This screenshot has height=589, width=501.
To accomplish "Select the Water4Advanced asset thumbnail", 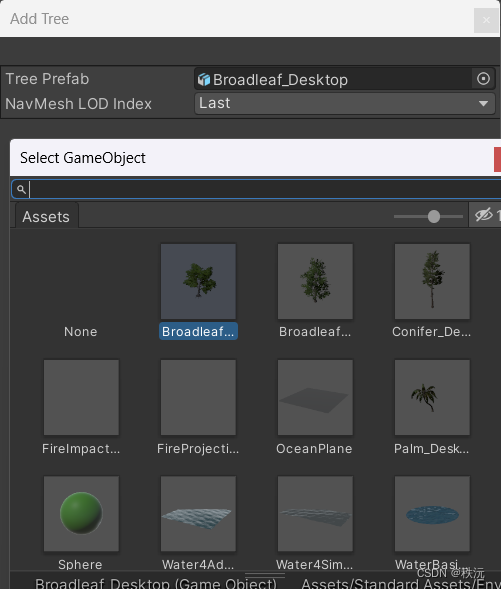I will point(198,513).
